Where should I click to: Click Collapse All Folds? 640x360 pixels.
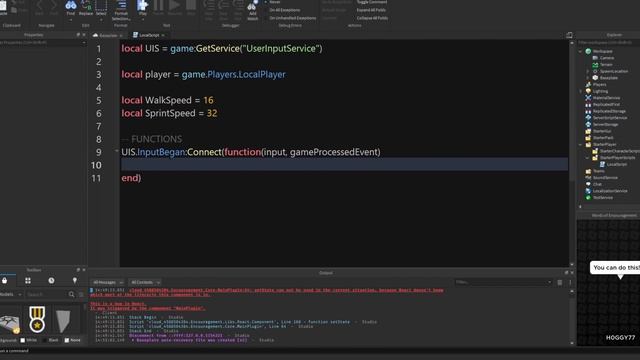pos(372,18)
